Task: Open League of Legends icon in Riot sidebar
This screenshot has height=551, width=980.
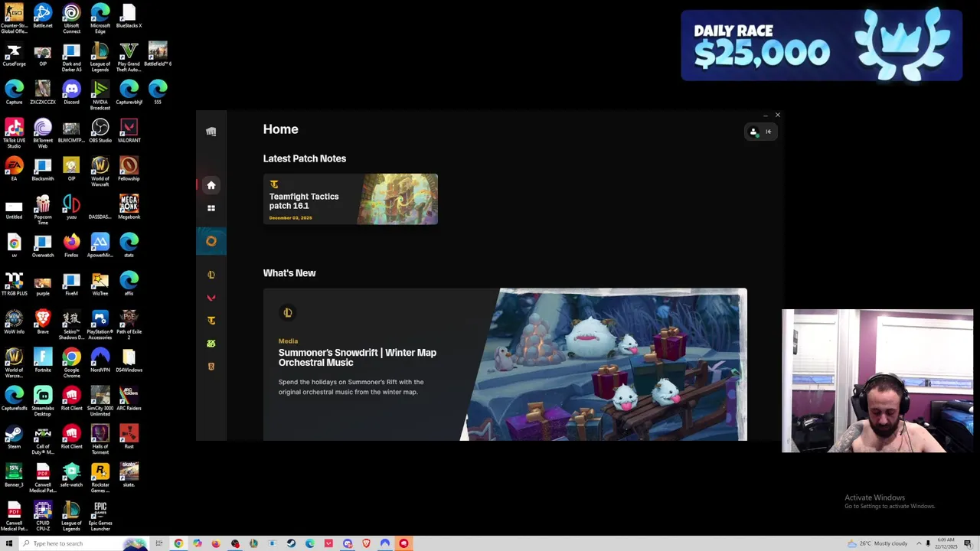Action: click(211, 275)
